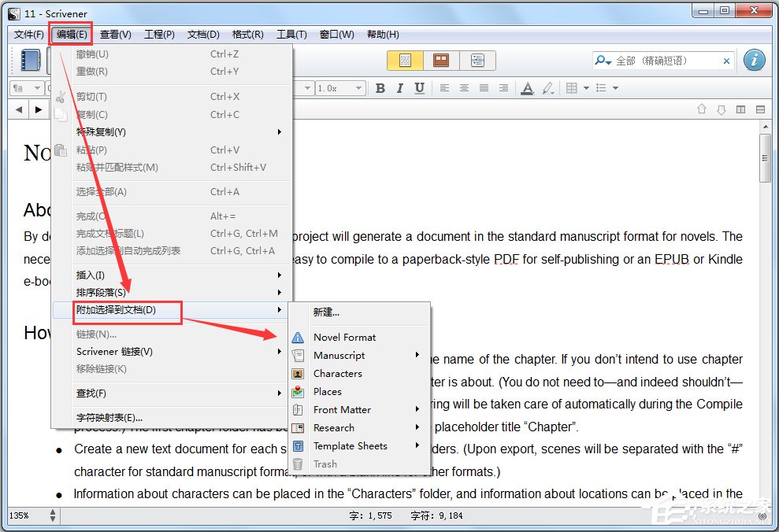This screenshot has width=779, height=532.
Task: Click the list bullet icon
Action: pos(601,88)
